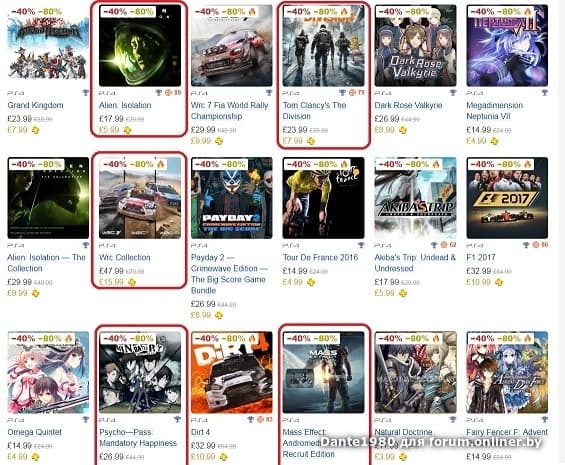The height and width of the screenshot is (465, 565).
Task: Click the trophy icon beside Alien: Isolation
Action: click(159, 93)
